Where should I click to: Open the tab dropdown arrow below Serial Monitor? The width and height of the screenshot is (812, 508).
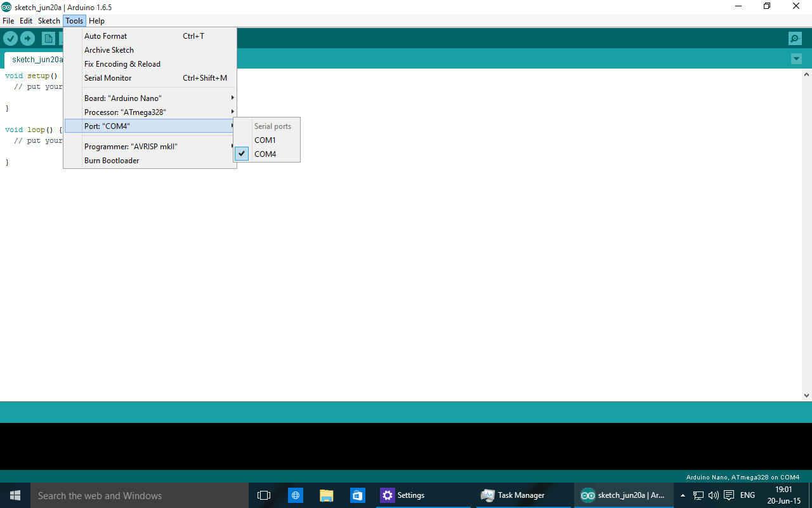pyautogui.click(x=796, y=59)
